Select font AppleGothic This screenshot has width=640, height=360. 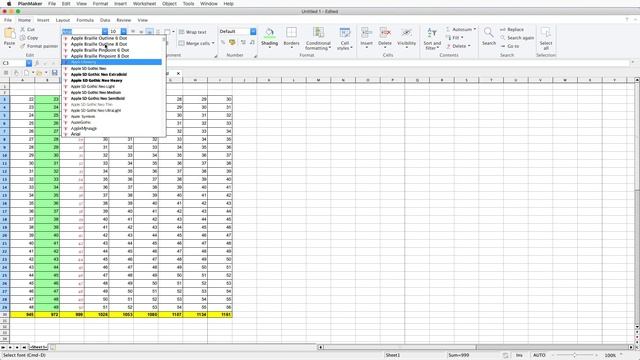[x=112, y=122]
